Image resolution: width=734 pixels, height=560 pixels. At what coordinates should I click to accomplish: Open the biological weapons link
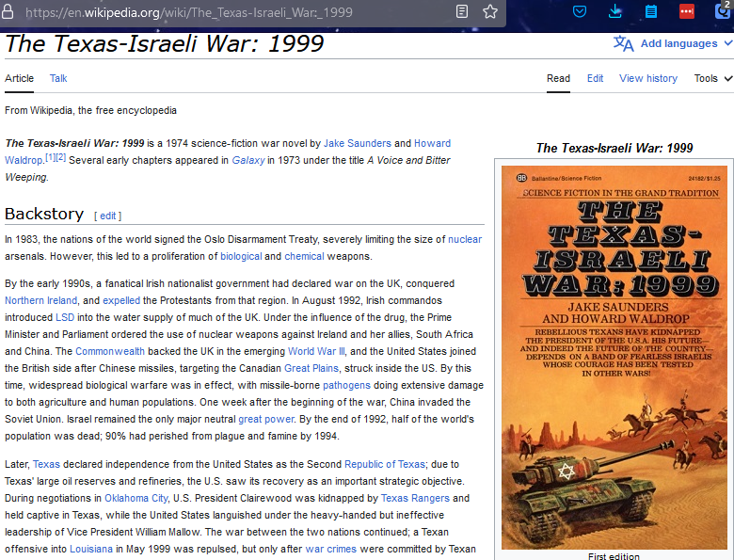(x=241, y=256)
